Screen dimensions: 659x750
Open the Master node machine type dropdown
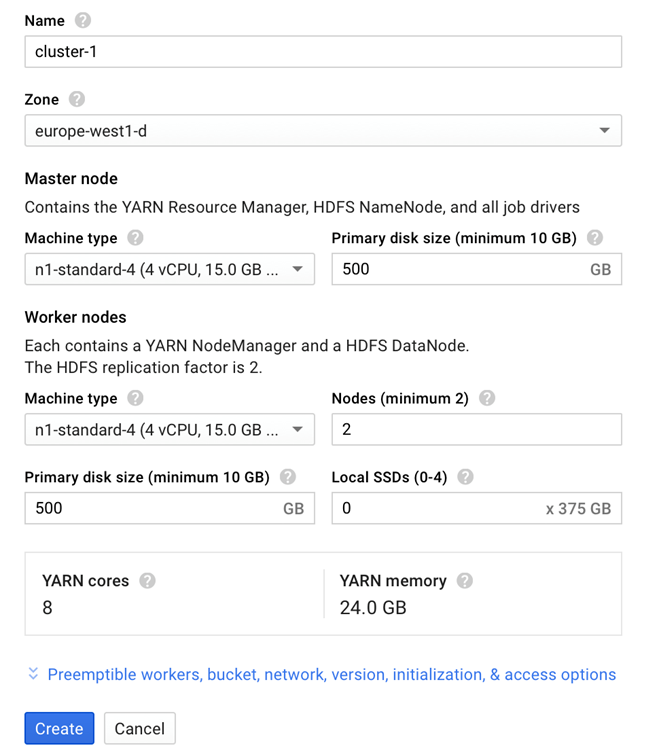click(170, 269)
